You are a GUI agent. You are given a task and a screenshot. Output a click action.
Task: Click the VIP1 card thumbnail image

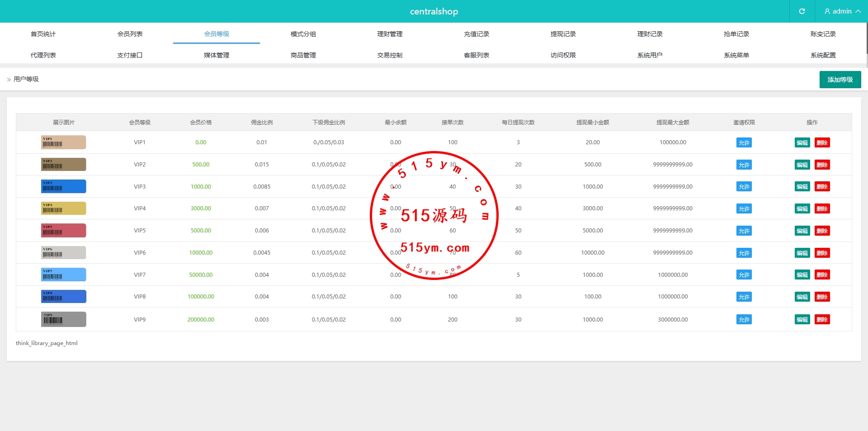pyautogui.click(x=63, y=142)
